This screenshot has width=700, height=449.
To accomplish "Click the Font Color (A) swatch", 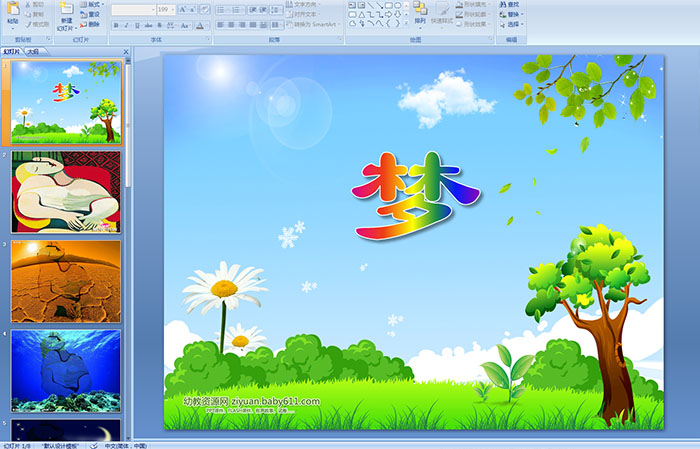I will [199, 25].
